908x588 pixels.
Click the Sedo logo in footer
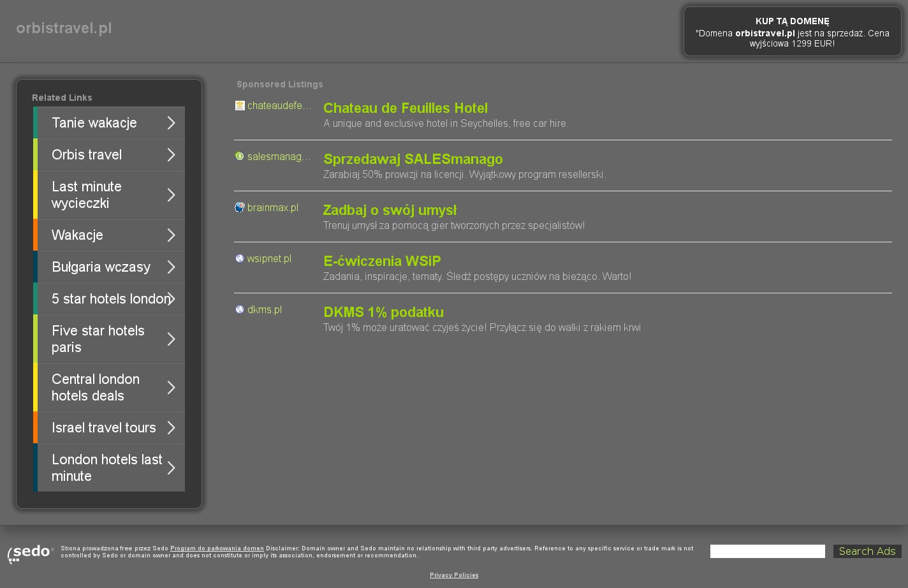[30, 553]
